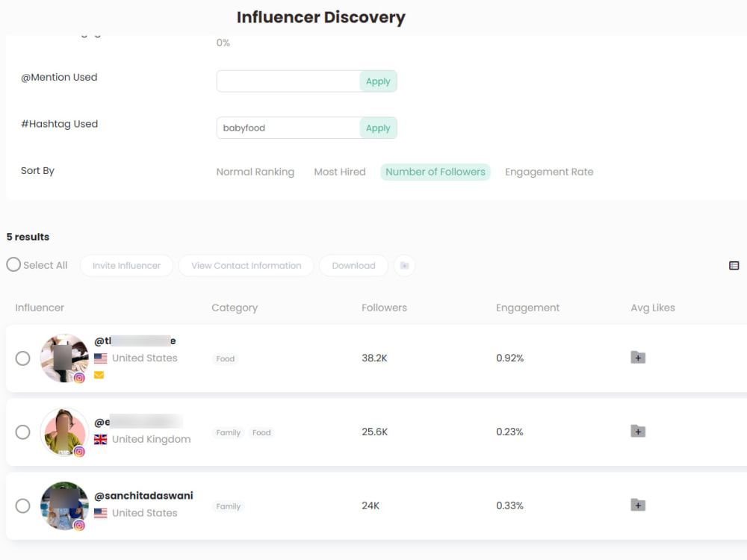The width and height of the screenshot is (747, 560).
Task: Click the 24K followers value
Action: [371, 505]
